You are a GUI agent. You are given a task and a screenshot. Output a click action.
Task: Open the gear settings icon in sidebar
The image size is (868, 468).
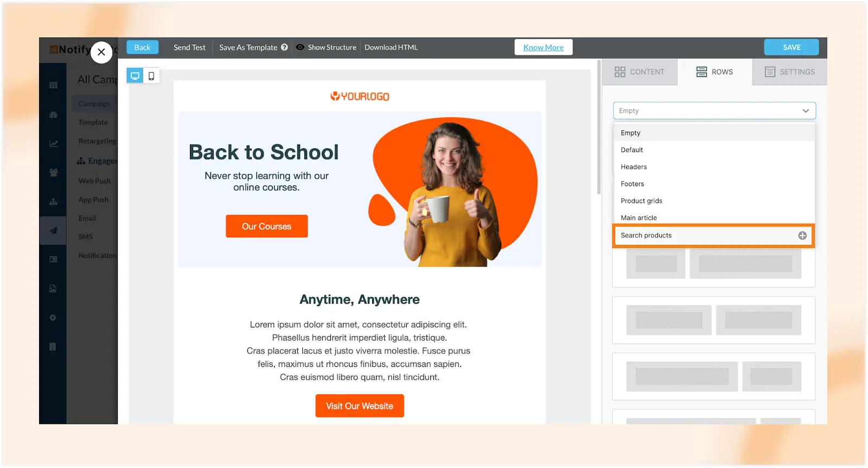click(53, 318)
